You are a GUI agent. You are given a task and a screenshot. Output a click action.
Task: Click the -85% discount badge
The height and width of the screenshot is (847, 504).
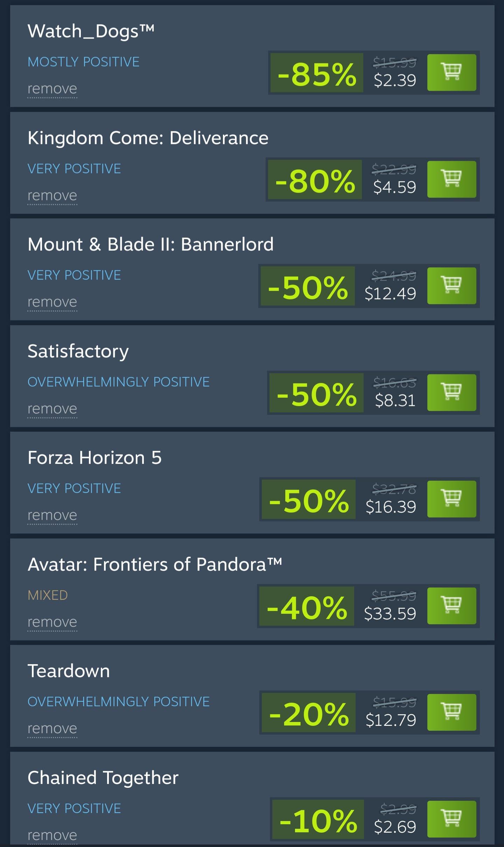click(x=317, y=73)
